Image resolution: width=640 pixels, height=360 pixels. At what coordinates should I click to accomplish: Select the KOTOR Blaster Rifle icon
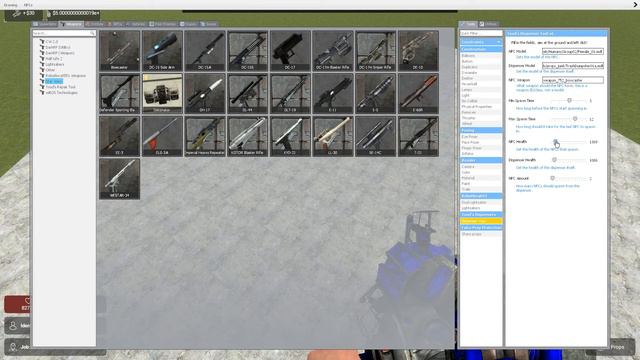coord(248,136)
